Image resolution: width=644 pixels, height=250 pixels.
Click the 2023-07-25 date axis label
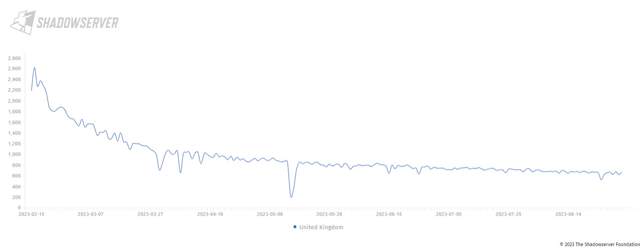point(508,214)
